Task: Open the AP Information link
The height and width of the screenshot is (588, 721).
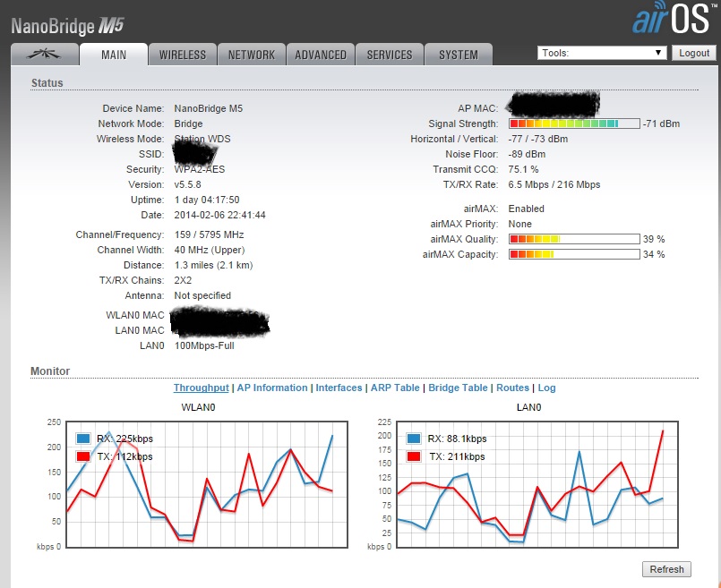Action: [x=272, y=388]
